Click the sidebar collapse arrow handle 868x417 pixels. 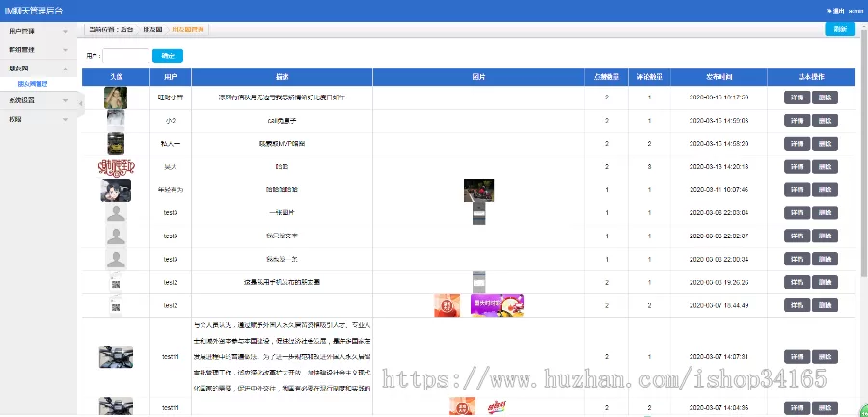[80, 106]
